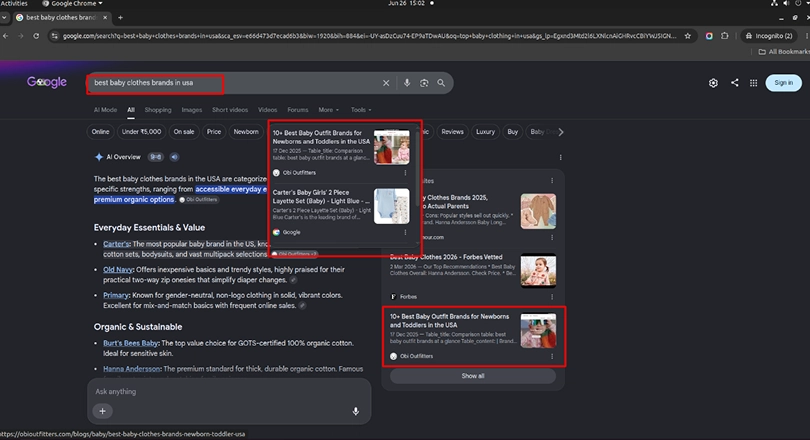The width and height of the screenshot is (810, 440).
Task: Switch AI Overview to Hindi language
Action: [155, 157]
